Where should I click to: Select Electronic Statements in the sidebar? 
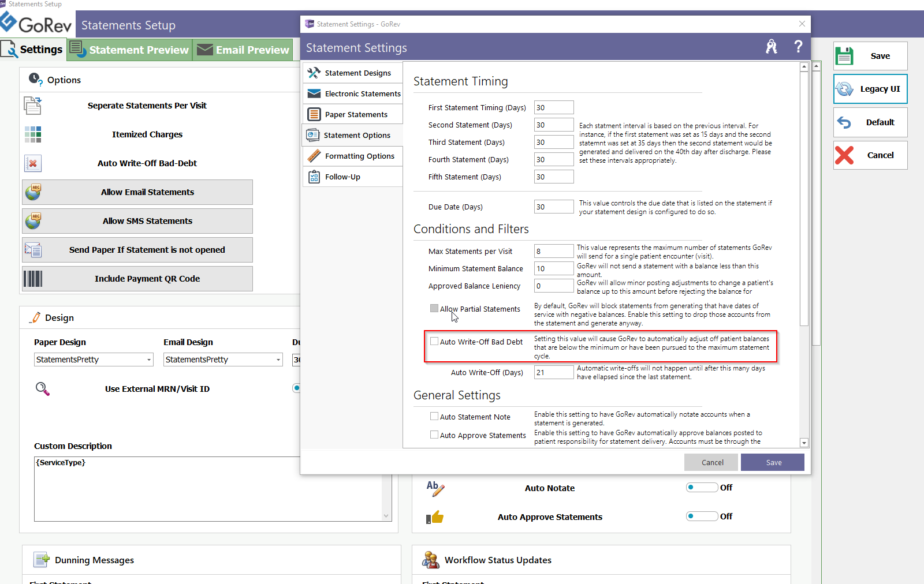pos(352,93)
